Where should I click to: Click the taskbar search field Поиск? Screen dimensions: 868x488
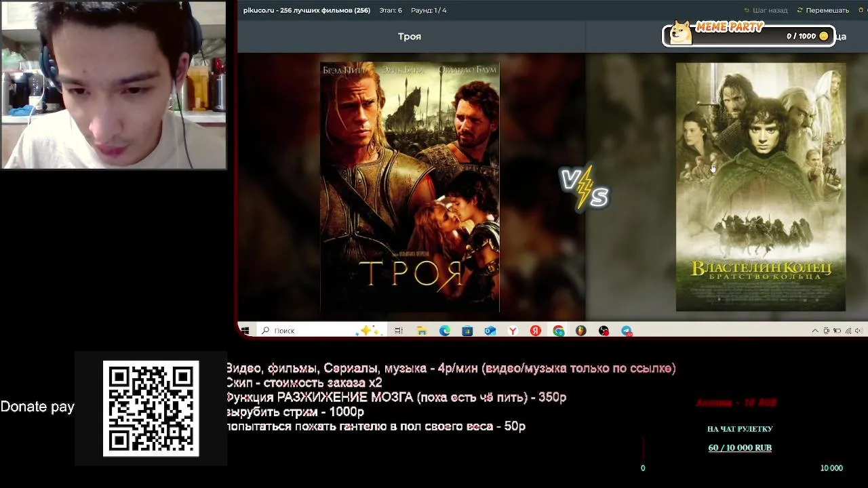321,331
